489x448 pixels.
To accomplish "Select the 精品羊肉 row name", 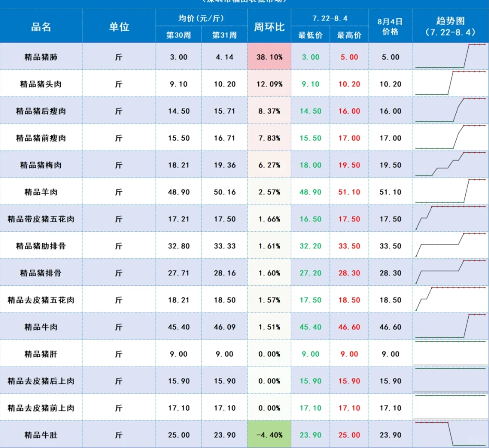I will (x=41, y=192).
